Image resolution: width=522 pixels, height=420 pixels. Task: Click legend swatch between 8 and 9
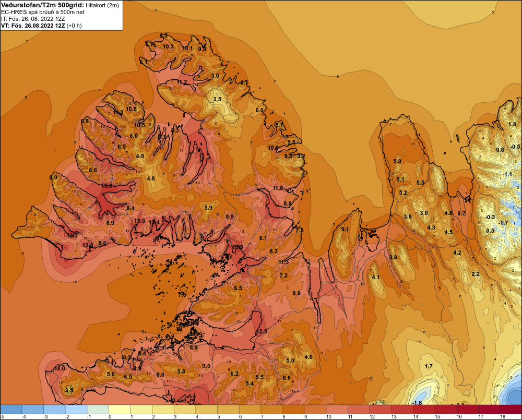click(293, 410)
